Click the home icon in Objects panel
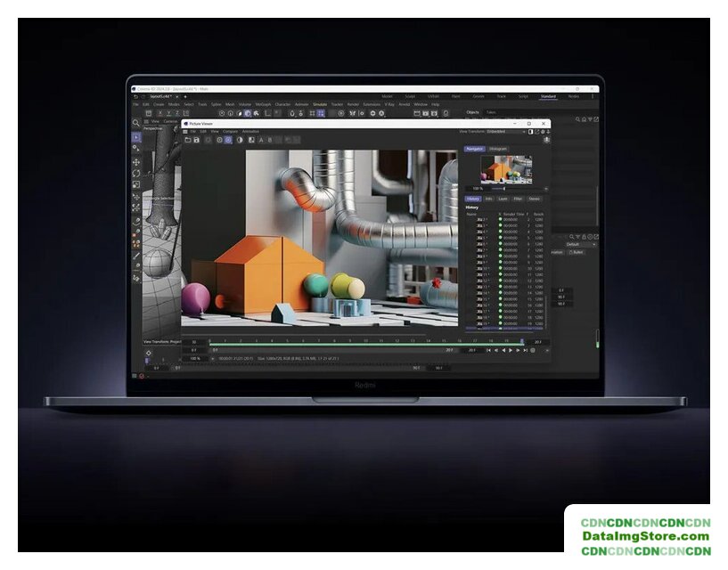 (585, 120)
